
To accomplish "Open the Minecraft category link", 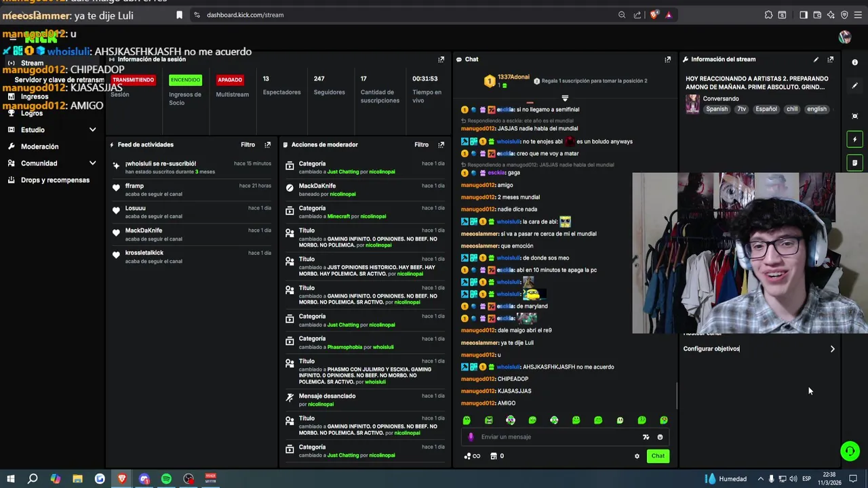I will pos(338,216).
